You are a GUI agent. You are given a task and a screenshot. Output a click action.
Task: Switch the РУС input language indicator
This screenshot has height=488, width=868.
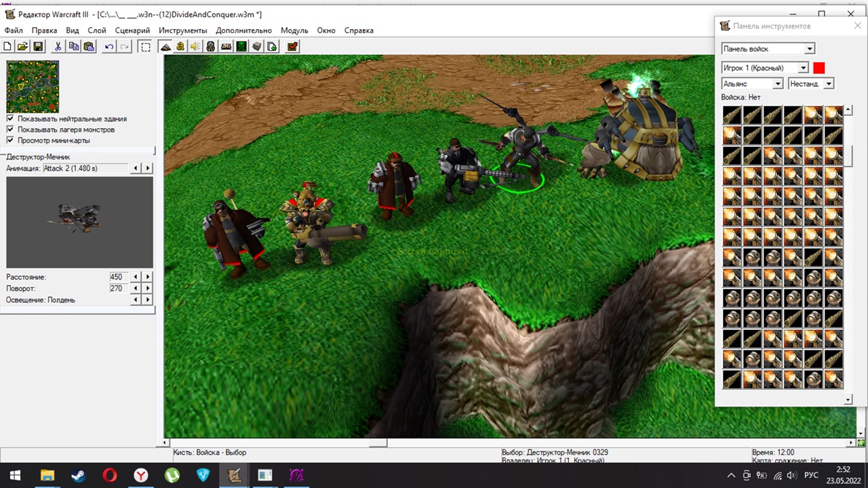(811, 475)
